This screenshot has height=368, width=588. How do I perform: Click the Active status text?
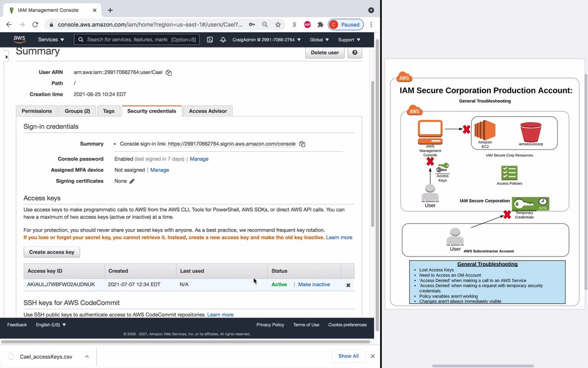[279, 284]
